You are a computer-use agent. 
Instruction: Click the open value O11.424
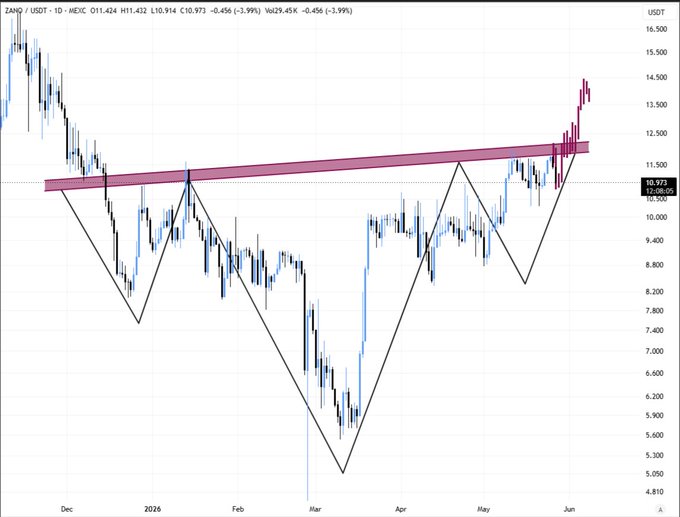coord(103,11)
